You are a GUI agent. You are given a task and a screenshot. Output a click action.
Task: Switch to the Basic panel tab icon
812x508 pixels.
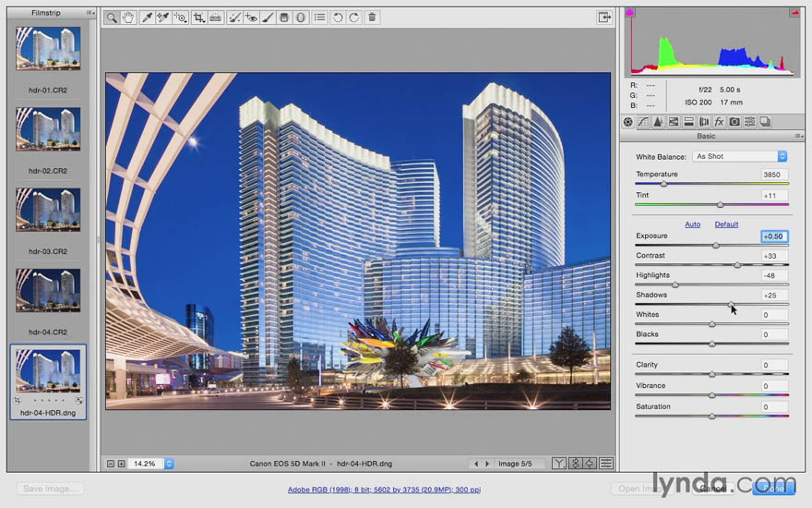(x=627, y=122)
